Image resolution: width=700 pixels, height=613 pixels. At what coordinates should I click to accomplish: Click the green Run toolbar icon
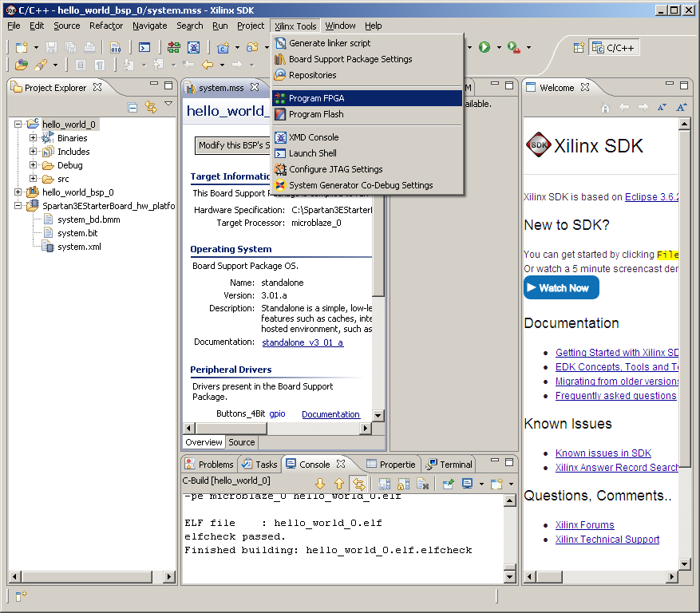coord(484,47)
